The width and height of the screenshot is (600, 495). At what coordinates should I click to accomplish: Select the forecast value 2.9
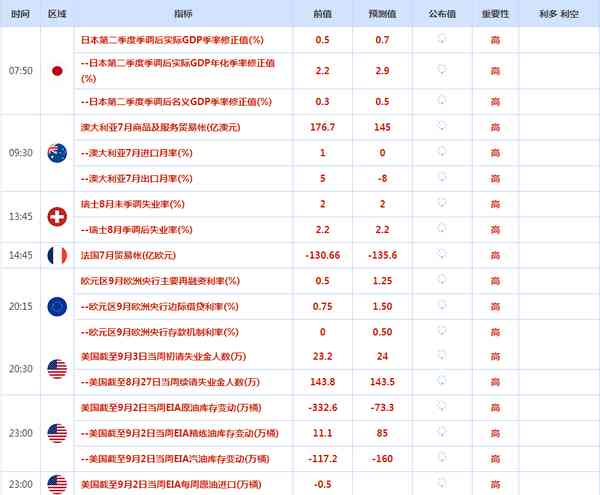click(x=382, y=71)
